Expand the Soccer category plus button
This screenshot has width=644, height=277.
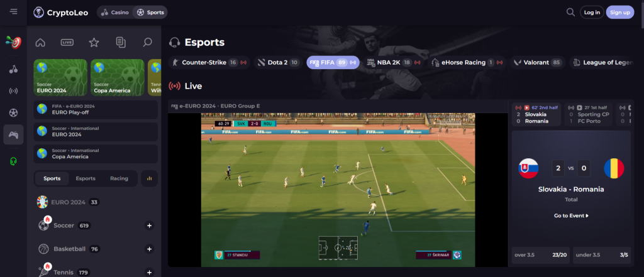click(150, 225)
